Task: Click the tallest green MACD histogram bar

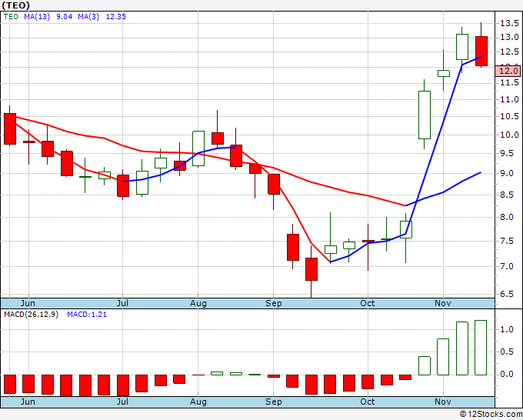Action: (481, 348)
